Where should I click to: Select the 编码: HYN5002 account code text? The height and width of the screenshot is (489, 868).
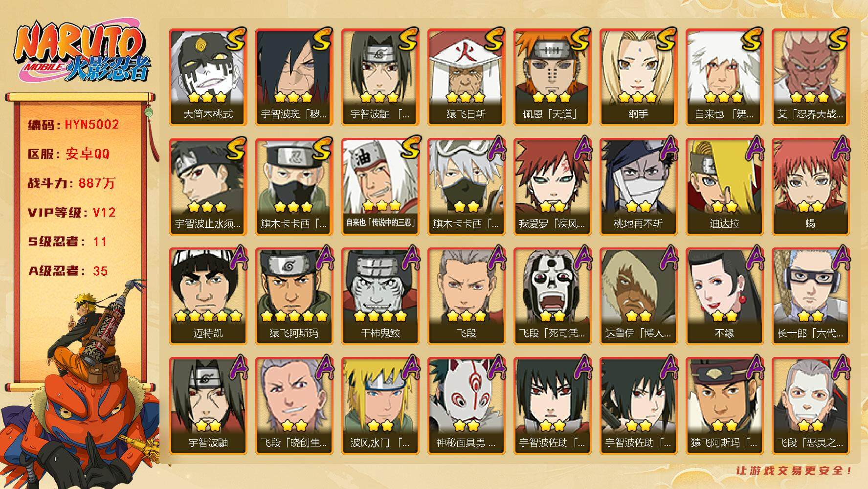coord(73,125)
